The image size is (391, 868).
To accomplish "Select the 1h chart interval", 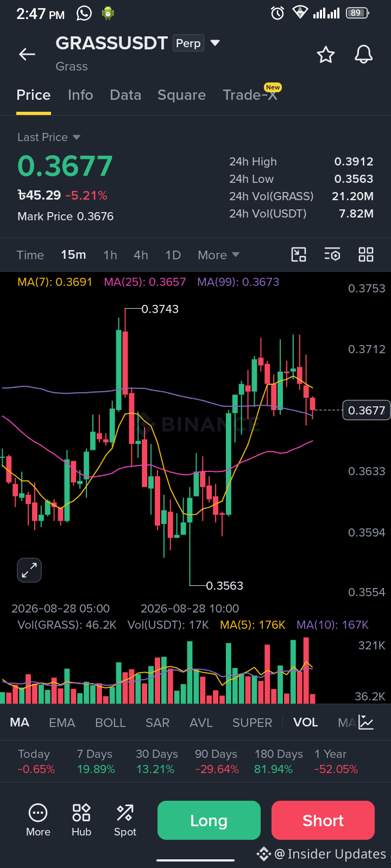I will pos(110,255).
